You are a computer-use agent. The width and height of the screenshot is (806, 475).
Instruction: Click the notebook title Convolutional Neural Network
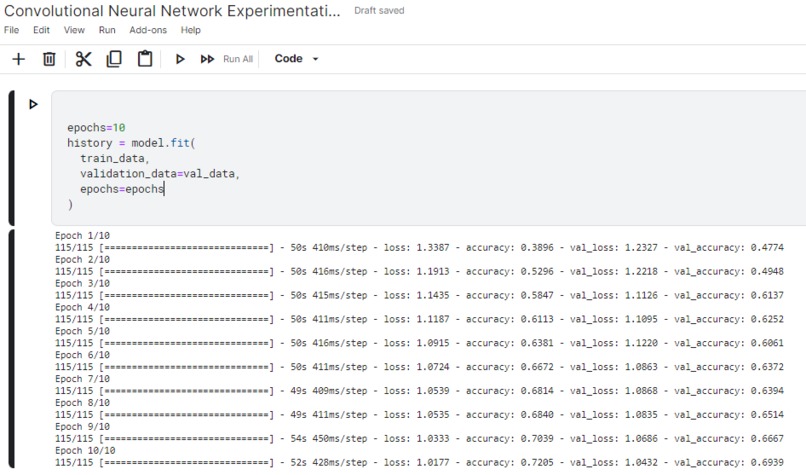coord(172,11)
